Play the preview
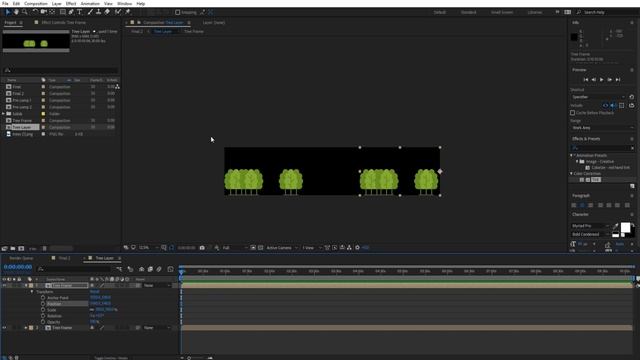This screenshot has width=640, height=360. pos(601,80)
